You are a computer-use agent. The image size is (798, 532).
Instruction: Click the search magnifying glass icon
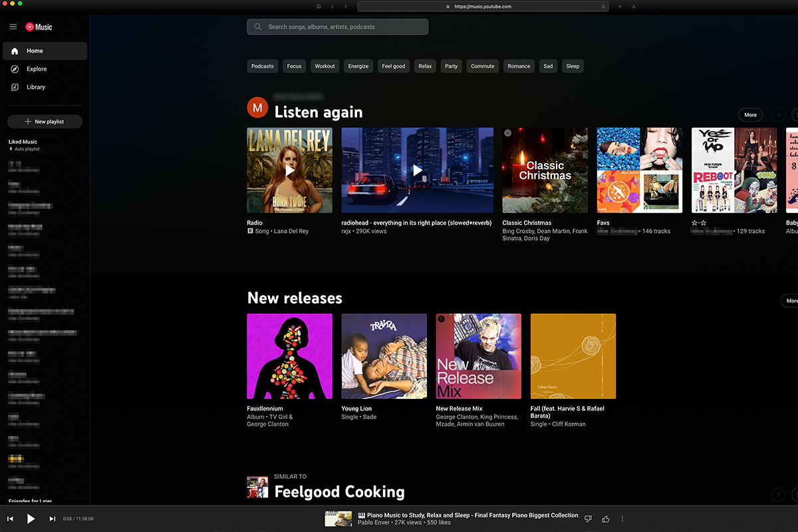(257, 27)
